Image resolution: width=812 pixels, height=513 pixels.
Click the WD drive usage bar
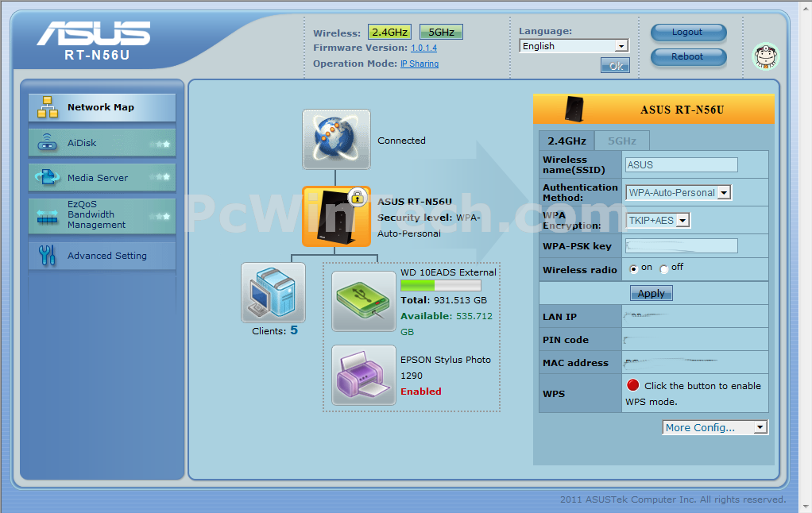pos(441,285)
